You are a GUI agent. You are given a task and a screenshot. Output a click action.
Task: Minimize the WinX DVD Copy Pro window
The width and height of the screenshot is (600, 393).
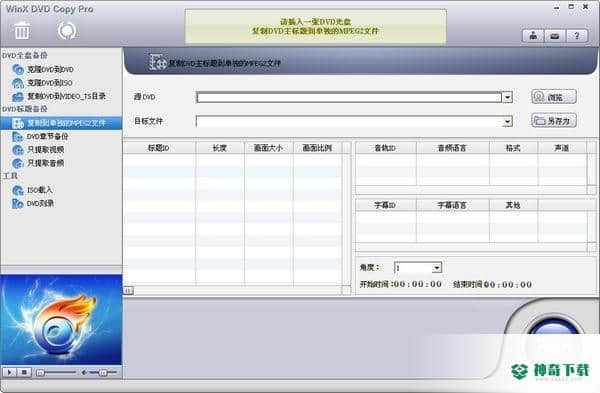[556, 7]
